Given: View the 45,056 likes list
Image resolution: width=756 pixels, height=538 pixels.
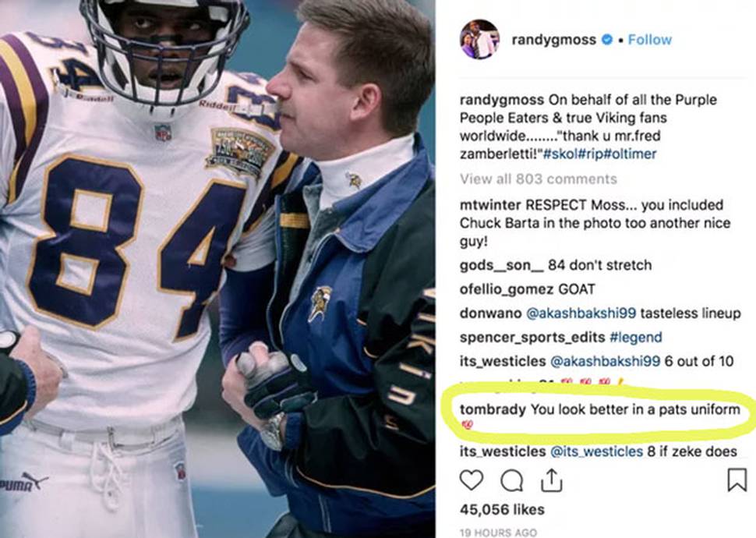Looking at the screenshot, I should [x=502, y=509].
